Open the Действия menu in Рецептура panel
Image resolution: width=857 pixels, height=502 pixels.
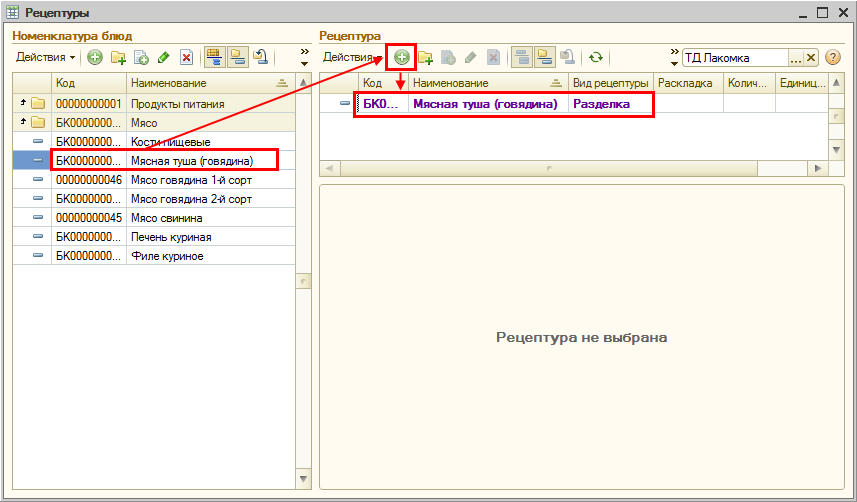click(x=348, y=58)
